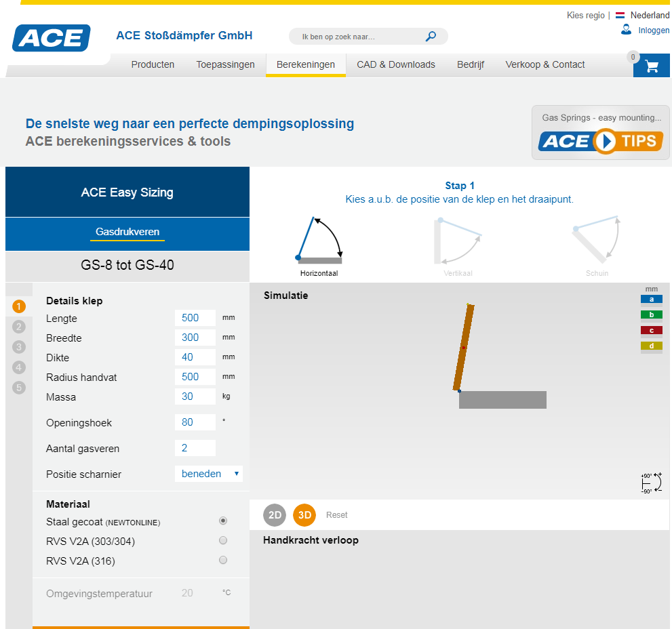The width and height of the screenshot is (672, 629).
Task: Click the orange flap in the simulation
Action: [464, 347]
